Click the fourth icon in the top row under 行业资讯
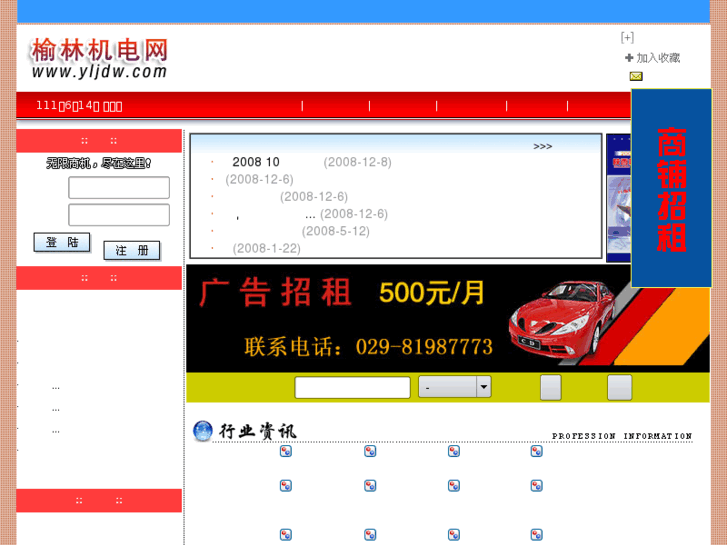This screenshot has width=727, height=545. (x=536, y=451)
